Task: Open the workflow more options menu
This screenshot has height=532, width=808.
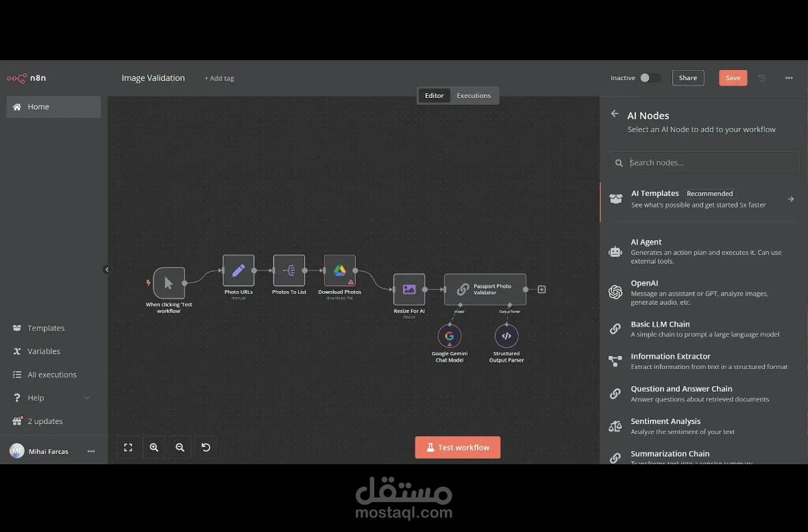Action: 789,78
